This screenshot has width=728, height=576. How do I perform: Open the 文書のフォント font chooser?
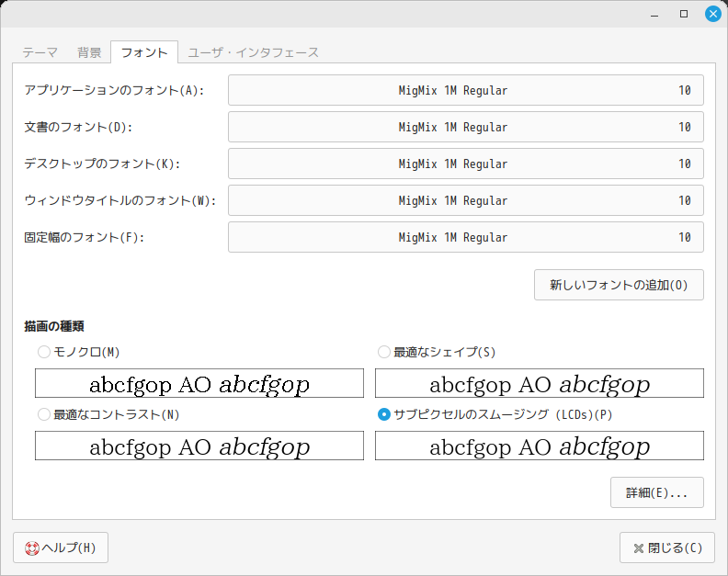pyautogui.click(x=465, y=127)
